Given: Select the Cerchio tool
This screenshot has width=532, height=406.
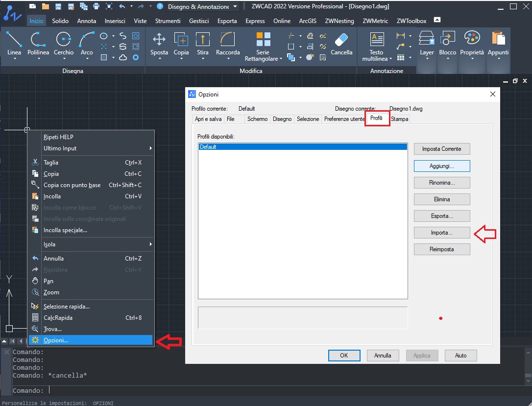Looking at the screenshot, I should [x=64, y=44].
